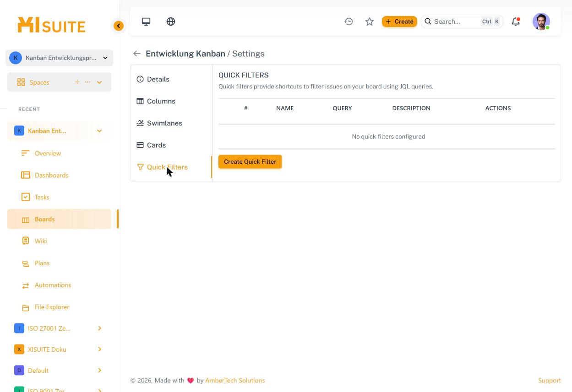Screen dimensions: 572x392
Task: Click the orange Create button
Action: click(x=399, y=21)
